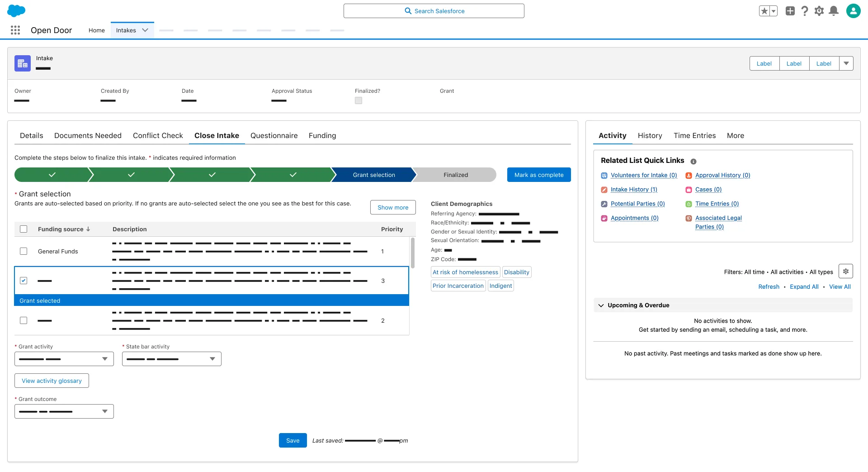868x472 pixels.
Task: Click the Intake History icon
Action: 604,190
